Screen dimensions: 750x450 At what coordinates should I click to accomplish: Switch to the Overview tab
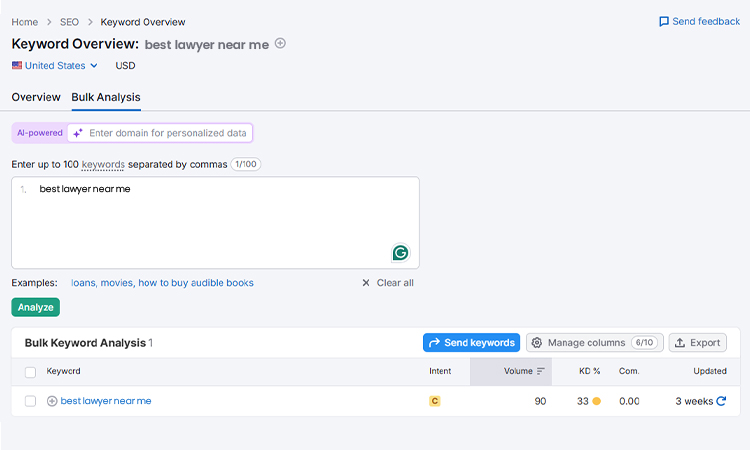(36, 97)
